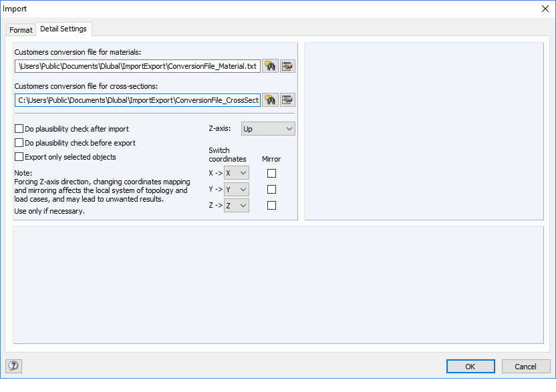556x392 pixels.
Task: Open editor for the cross-sections conversion file
Action: point(287,100)
